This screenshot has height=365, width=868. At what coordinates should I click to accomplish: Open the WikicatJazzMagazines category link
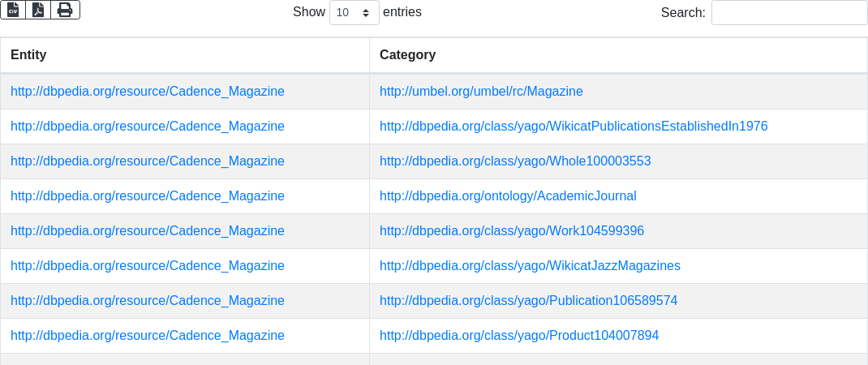(x=530, y=266)
